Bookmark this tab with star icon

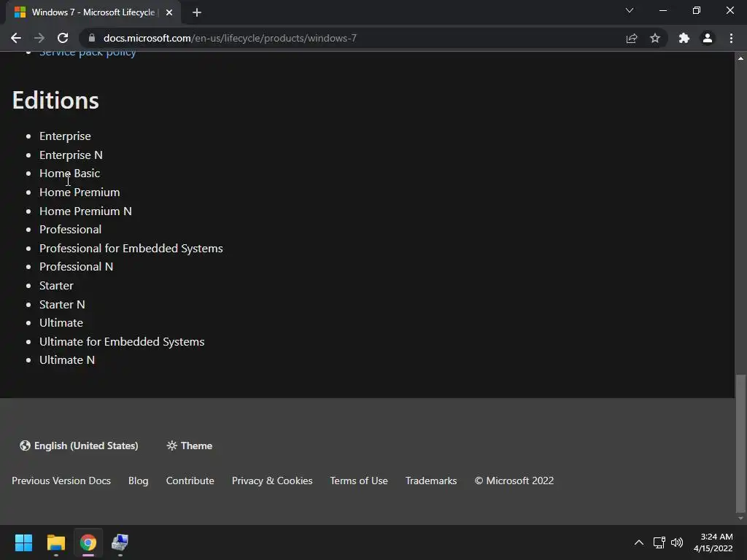(655, 38)
